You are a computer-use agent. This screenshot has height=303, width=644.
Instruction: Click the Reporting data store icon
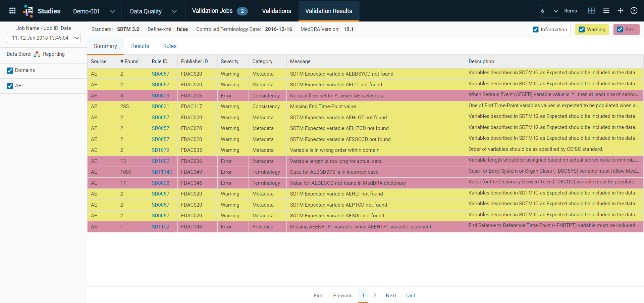(37, 54)
